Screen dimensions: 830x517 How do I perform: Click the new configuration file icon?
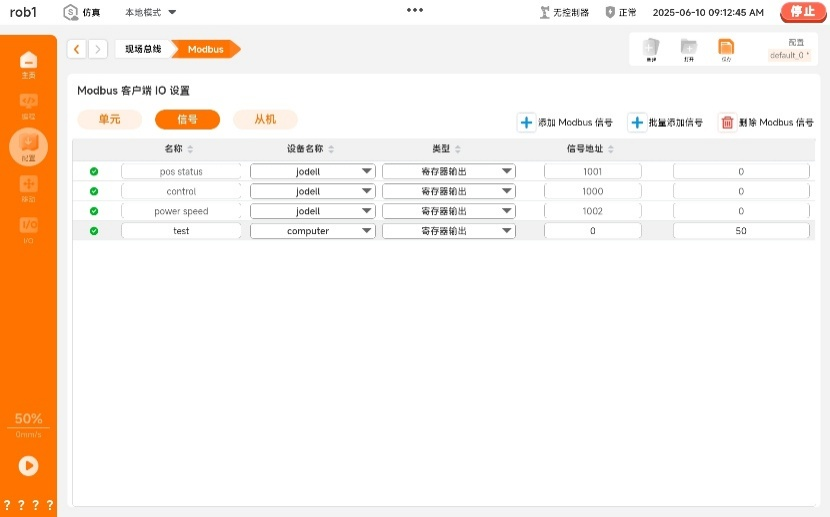point(651,49)
